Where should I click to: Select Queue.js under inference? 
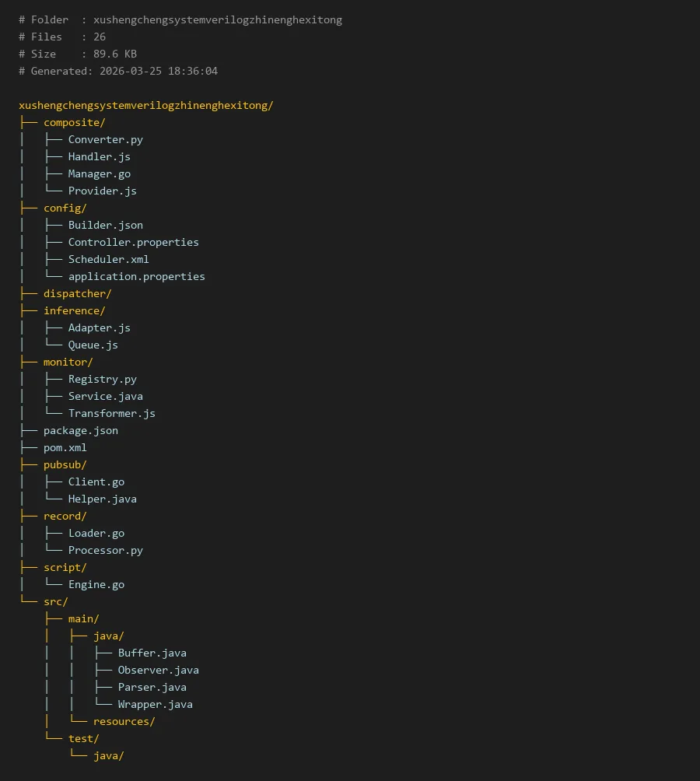point(93,345)
